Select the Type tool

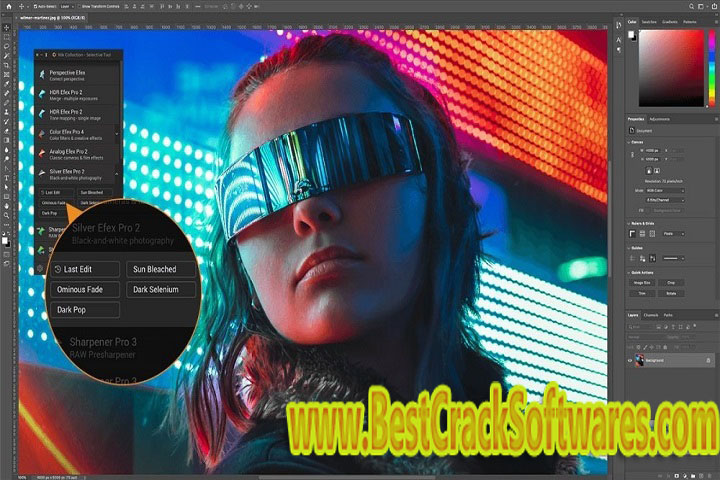pos(6,178)
